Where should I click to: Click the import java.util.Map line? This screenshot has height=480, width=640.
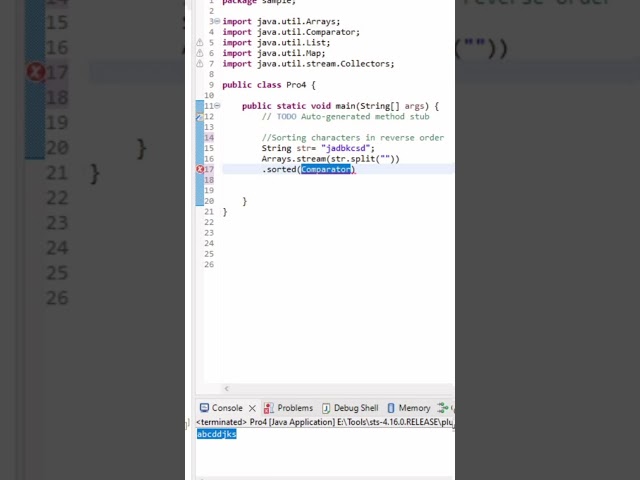[274, 53]
